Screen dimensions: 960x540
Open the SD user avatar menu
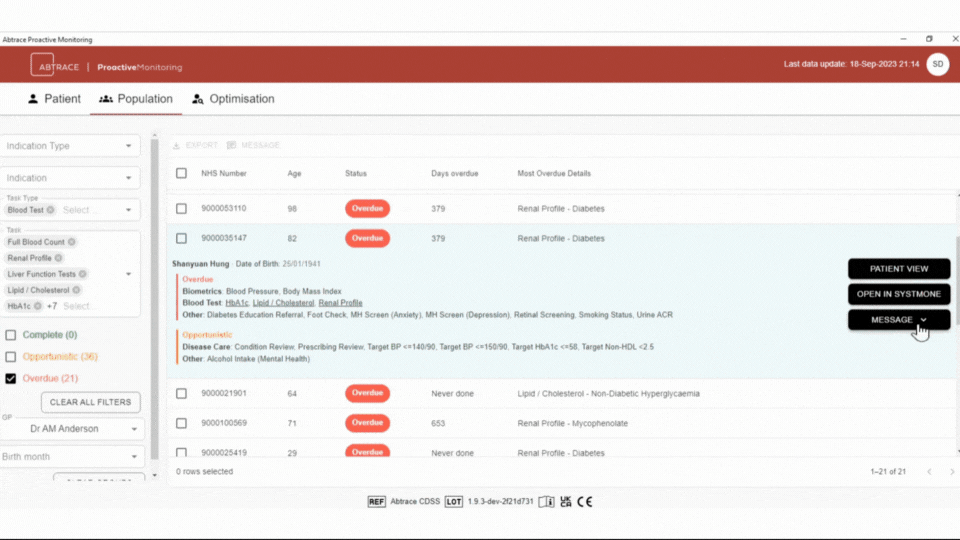tap(937, 64)
